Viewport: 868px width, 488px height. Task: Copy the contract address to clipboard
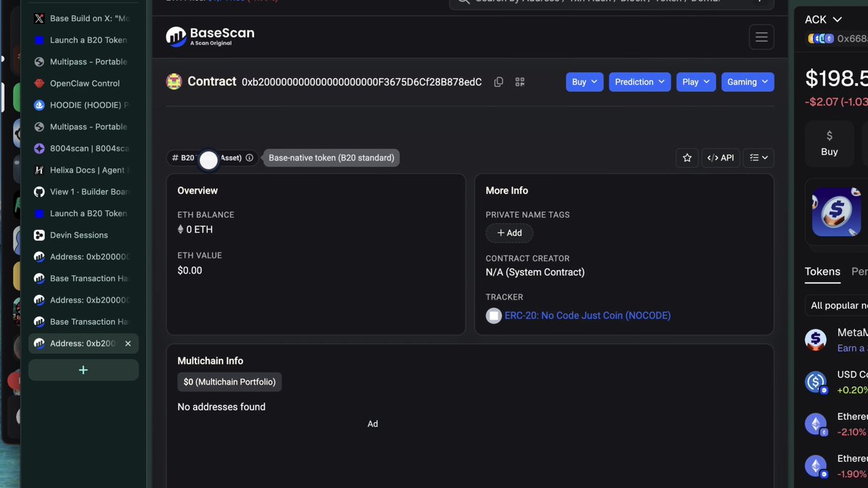tap(498, 82)
